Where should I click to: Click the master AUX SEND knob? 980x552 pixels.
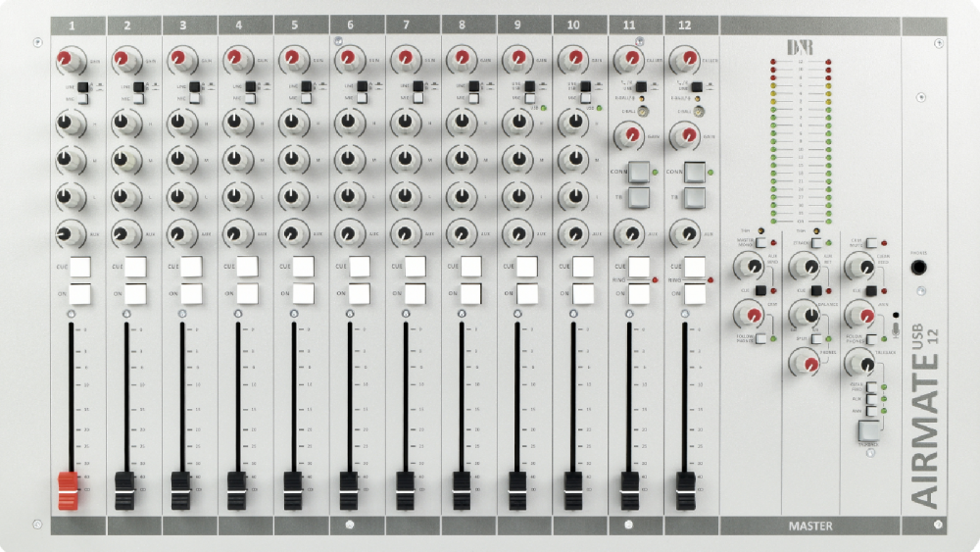click(x=748, y=267)
